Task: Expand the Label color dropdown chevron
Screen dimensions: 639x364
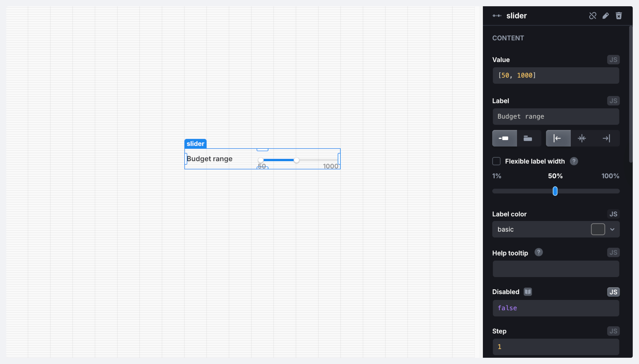Action: pos(612,229)
